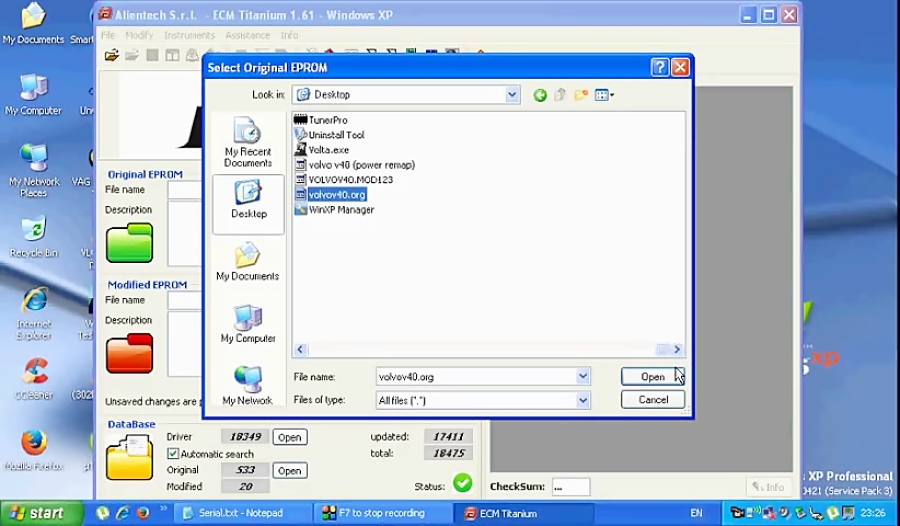Click the green Original EPROM folder icon
Image resolution: width=900 pixels, height=526 pixels.
(x=129, y=243)
